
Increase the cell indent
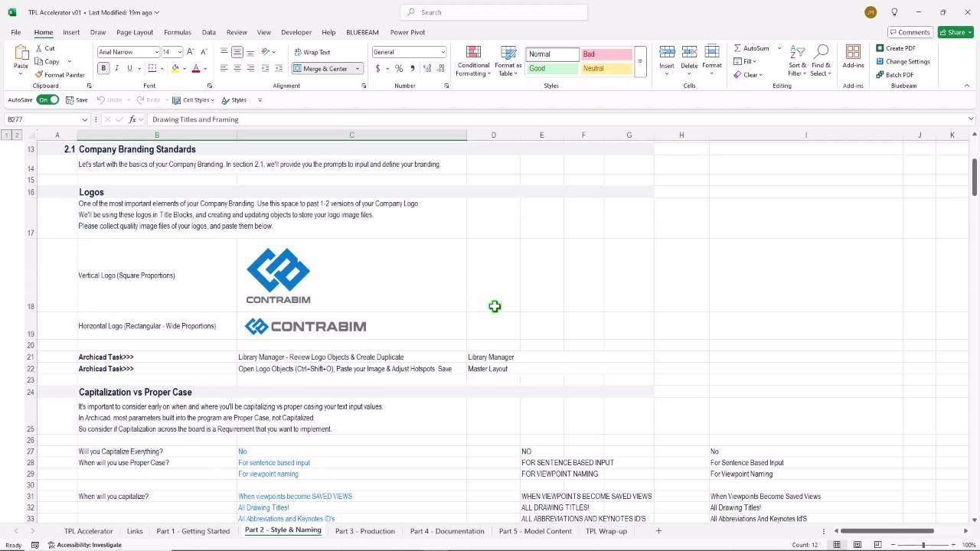(279, 68)
